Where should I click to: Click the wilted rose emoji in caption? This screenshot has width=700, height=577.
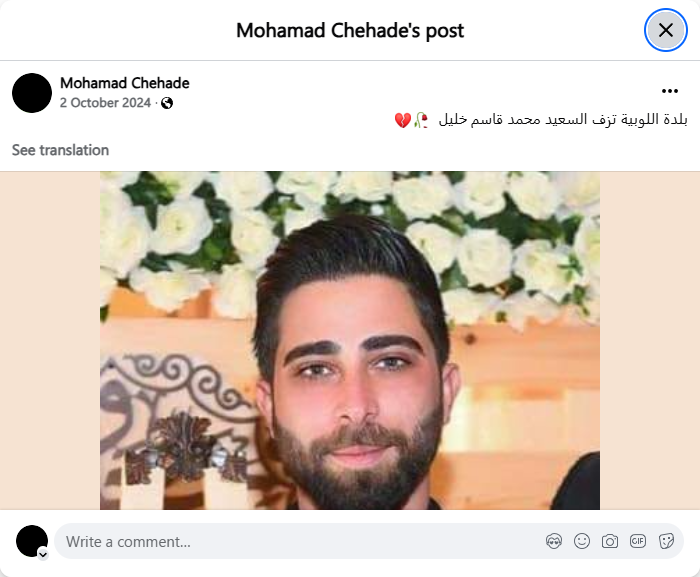(x=421, y=120)
